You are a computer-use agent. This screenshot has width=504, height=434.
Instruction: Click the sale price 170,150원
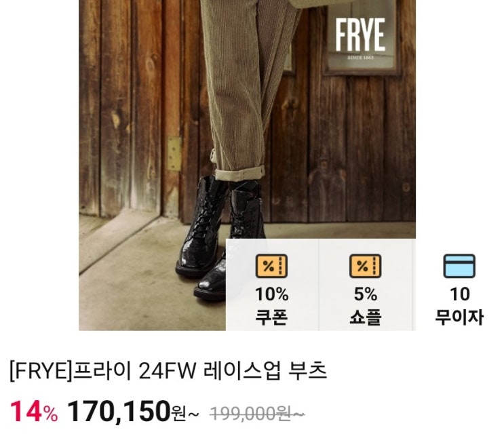tap(127, 411)
